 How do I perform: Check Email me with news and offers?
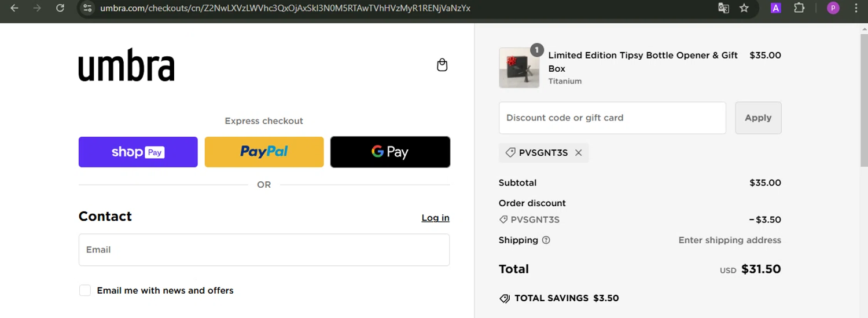click(85, 290)
